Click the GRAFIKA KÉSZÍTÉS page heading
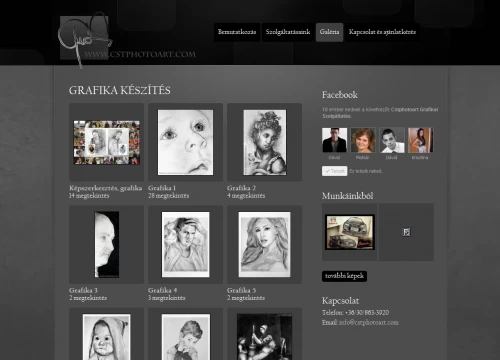Image resolution: width=500 pixels, height=360 pixels. (x=120, y=90)
